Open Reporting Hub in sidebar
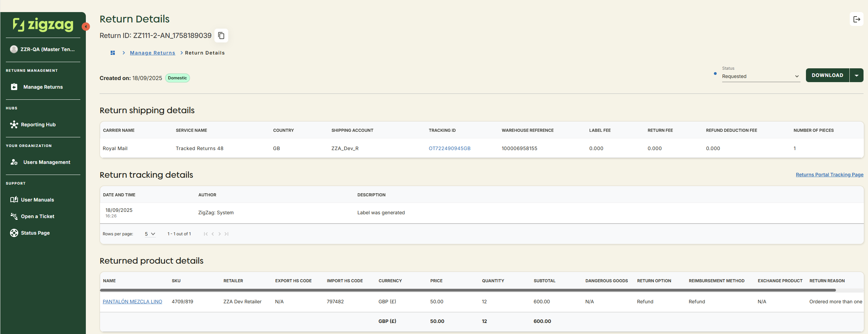The height and width of the screenshot is (334, 868). point(38,125)
